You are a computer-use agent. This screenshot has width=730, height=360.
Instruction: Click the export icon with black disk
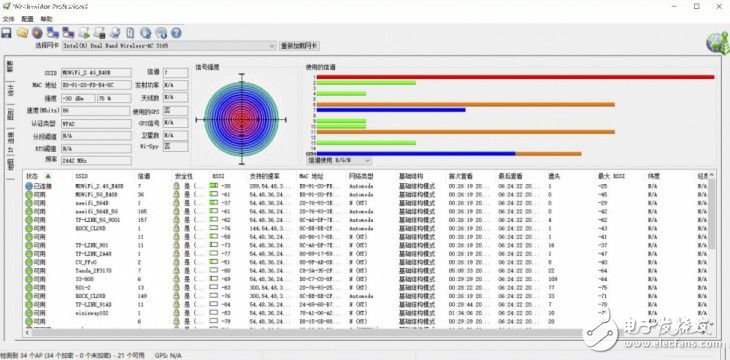pyautogui.click(x=99, y=33)
